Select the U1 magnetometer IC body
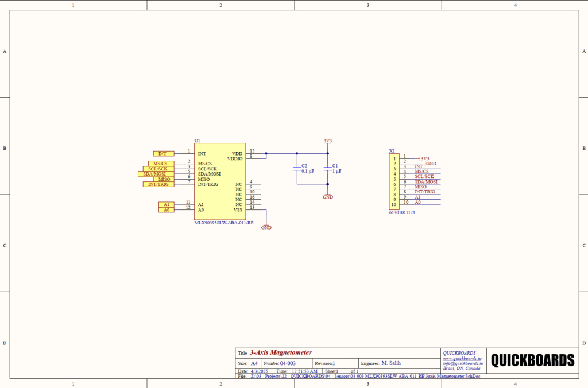 point(219,189)
